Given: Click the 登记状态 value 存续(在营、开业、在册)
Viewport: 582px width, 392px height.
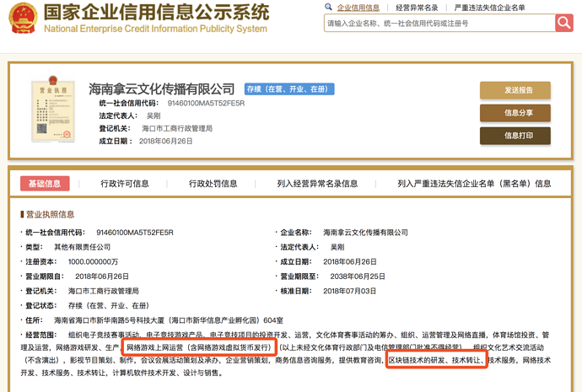Looking at the screenshot, I should click(109, 305).
